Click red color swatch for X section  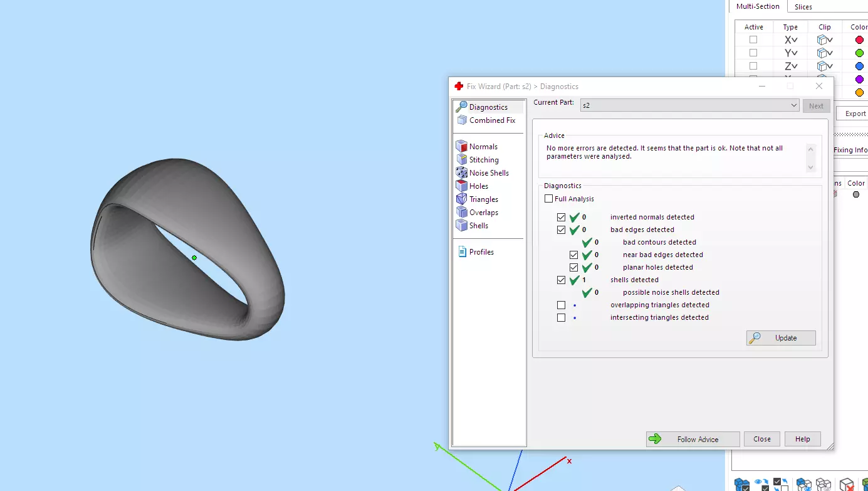pyautogui.click(x=859, y=40)
